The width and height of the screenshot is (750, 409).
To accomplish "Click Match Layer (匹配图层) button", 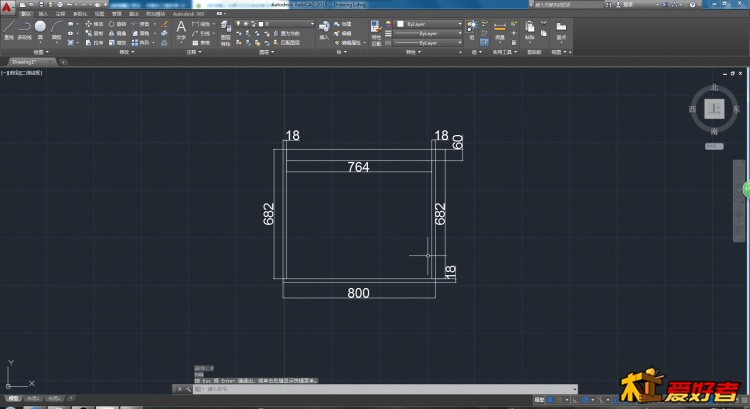I will [x=286, y=43].
